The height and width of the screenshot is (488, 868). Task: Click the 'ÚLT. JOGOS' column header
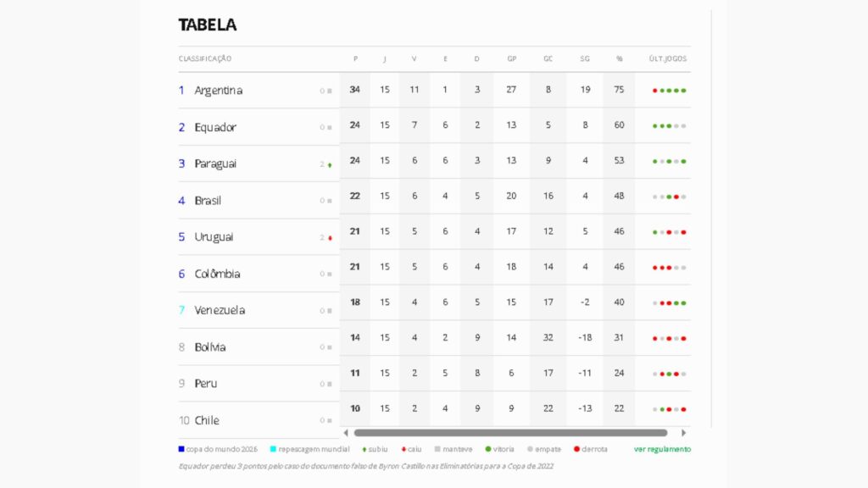click(668, 58)
